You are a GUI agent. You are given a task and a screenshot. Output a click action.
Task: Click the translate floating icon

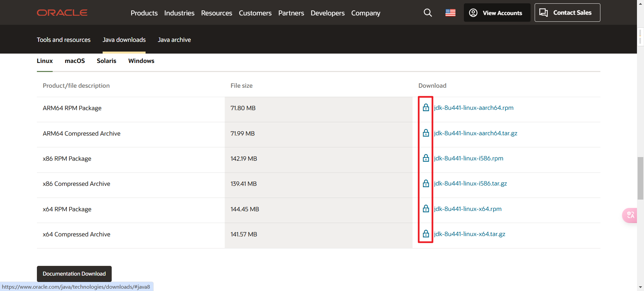(630, 215)
